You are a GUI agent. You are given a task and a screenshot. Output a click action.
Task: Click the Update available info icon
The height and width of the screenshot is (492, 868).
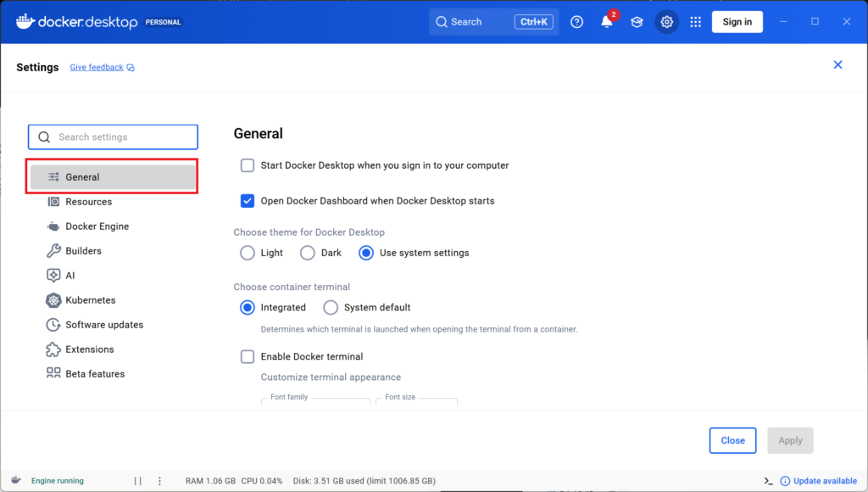click(x=785, y=481)
